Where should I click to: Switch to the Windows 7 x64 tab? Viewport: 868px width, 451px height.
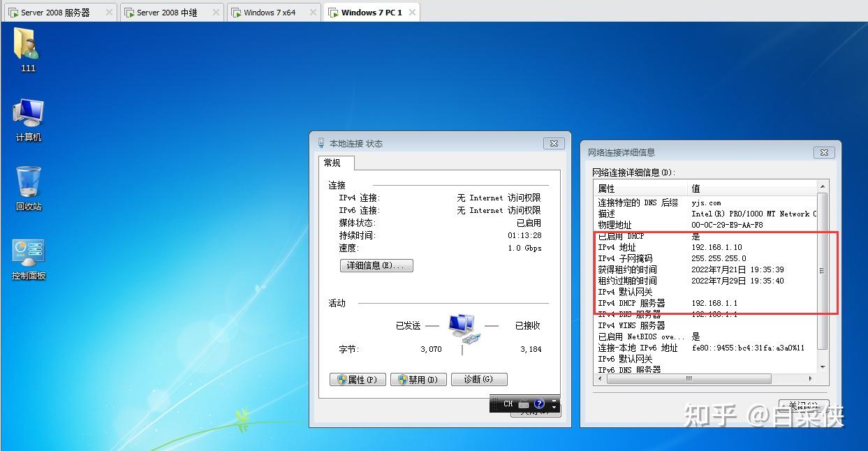269,11
